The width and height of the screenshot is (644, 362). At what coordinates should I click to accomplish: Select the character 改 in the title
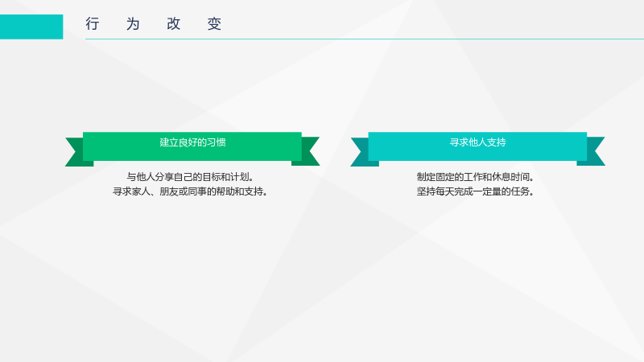click(x=174, y=24)
